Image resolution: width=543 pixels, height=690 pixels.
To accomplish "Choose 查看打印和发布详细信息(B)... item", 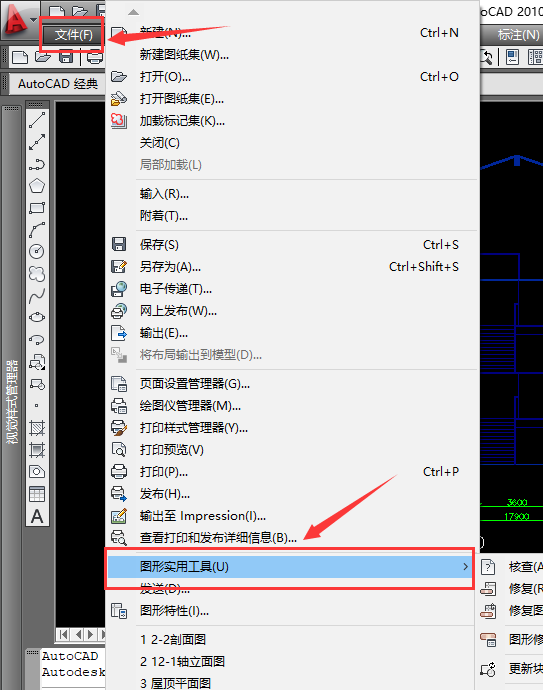I will click(292, 538).
